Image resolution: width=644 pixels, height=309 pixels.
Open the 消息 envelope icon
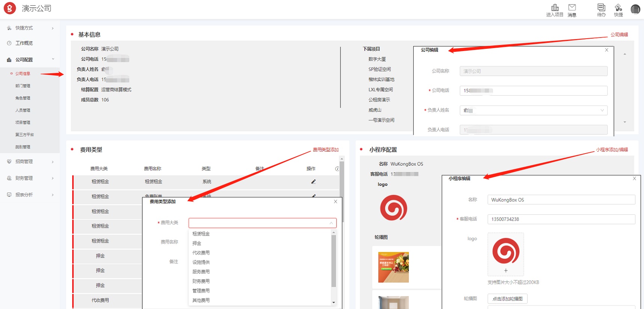[572, 8]
